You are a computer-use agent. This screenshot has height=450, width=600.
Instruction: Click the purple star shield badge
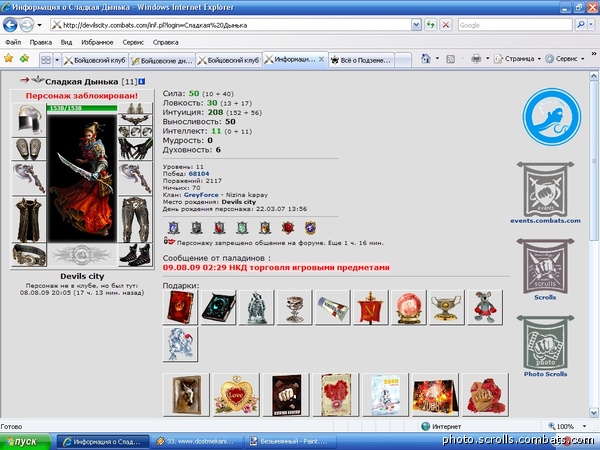click(310, 228)
